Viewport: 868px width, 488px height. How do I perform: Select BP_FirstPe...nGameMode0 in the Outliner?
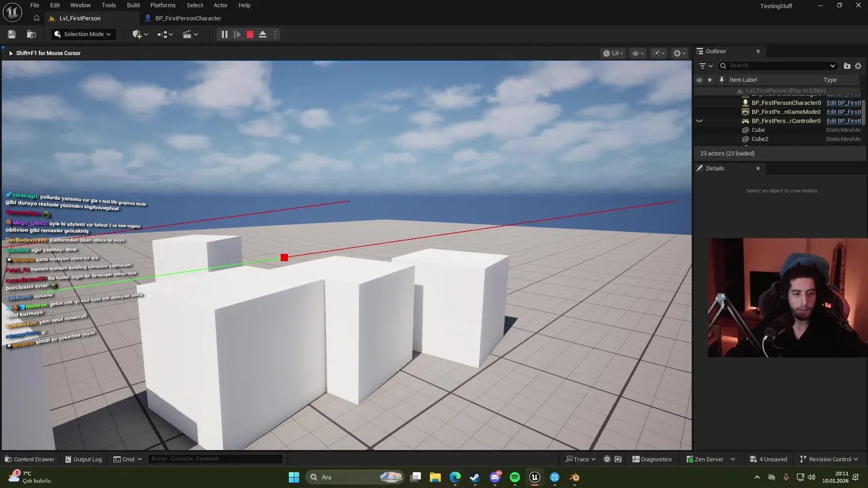786,112
